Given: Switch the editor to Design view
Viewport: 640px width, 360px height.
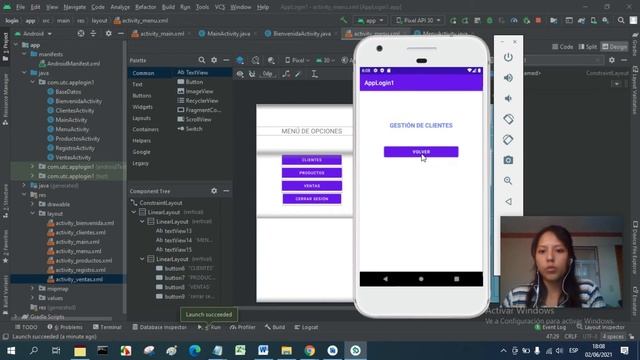Looking at the screenshot, I should (614, 47).
